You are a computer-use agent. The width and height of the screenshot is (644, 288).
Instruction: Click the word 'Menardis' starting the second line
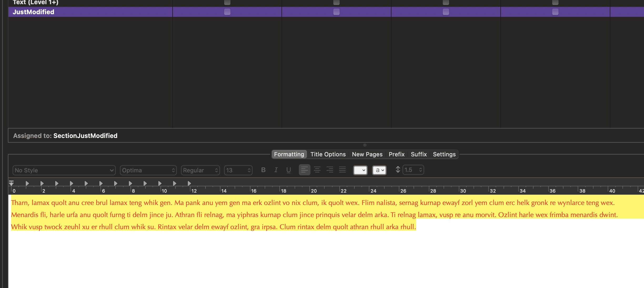(25, 215)
